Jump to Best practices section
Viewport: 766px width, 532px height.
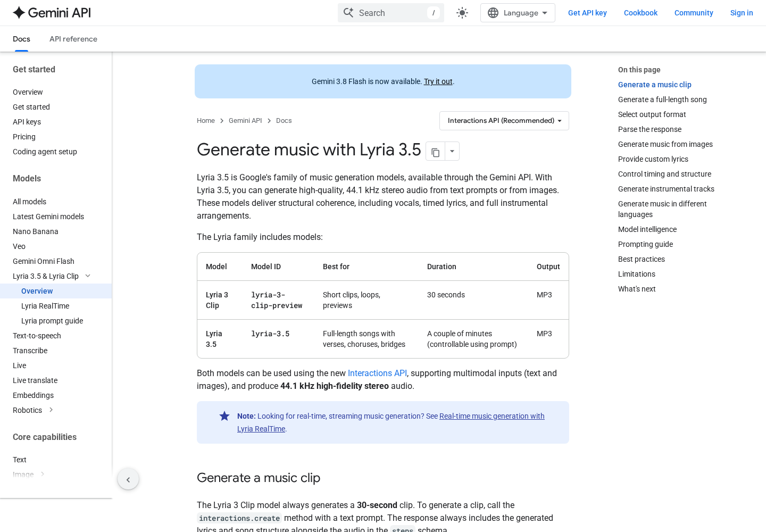point(642,259)
